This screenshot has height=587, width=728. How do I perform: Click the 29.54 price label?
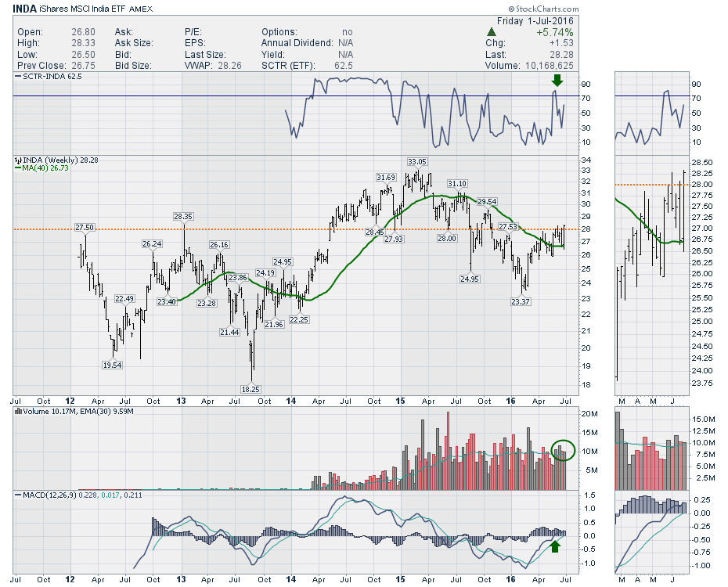pyautogui.click(x=487, y=201)
